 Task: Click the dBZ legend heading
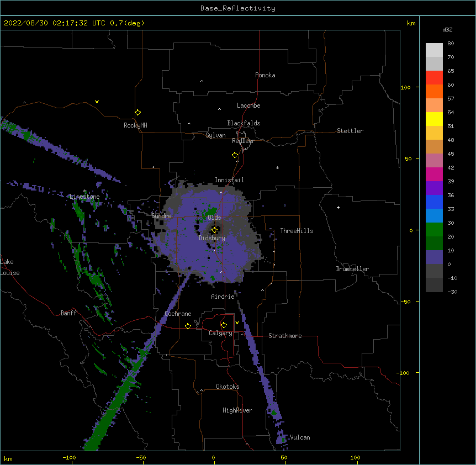click(x=447, y=29)
